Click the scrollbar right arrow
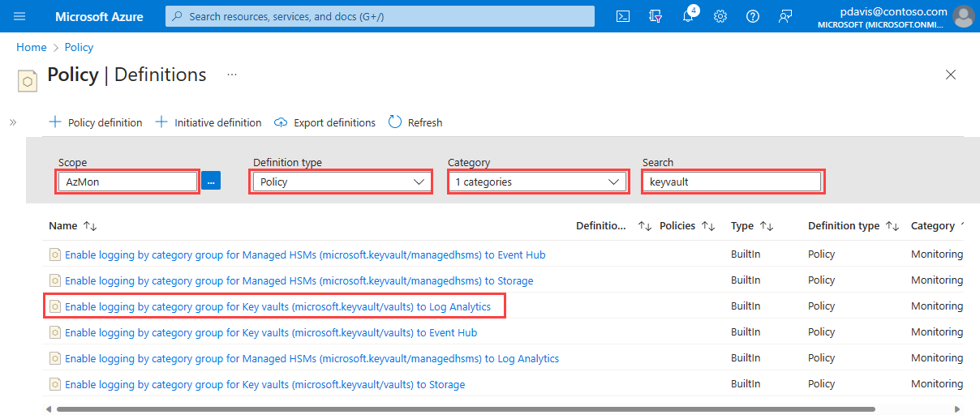This screenshot has width=980, height=419. pos(957,409)
